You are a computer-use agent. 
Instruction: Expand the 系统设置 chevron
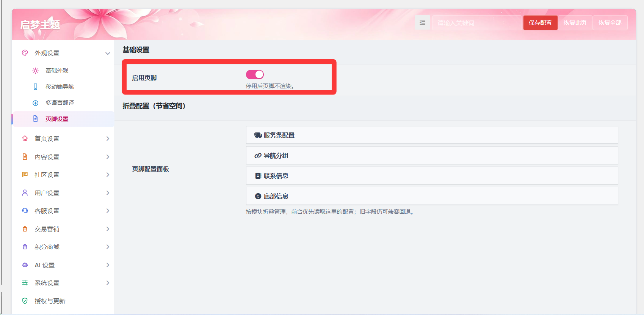[x=108, y=283]
